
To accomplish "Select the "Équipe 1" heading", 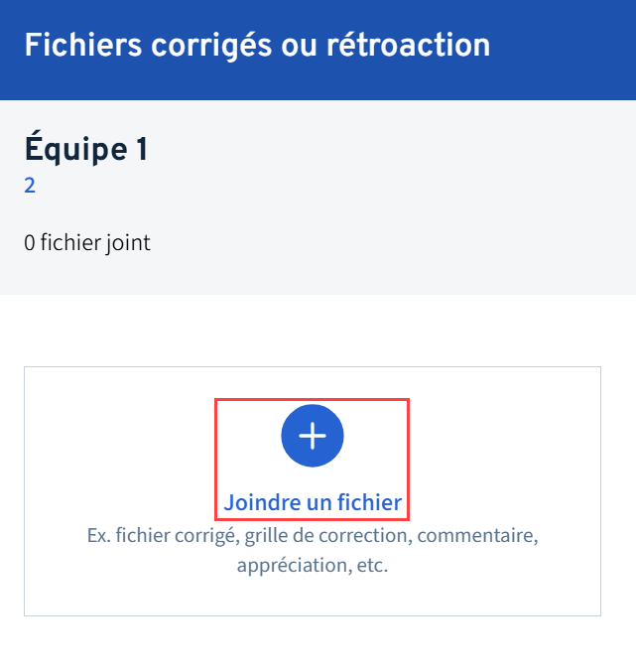I will (86, 150).
